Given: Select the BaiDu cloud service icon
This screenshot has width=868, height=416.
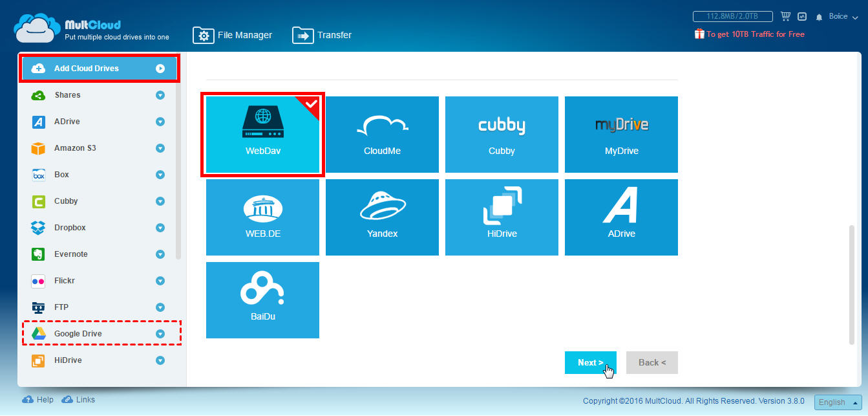Looking at the screenshot, I should [x=262, y=300].
